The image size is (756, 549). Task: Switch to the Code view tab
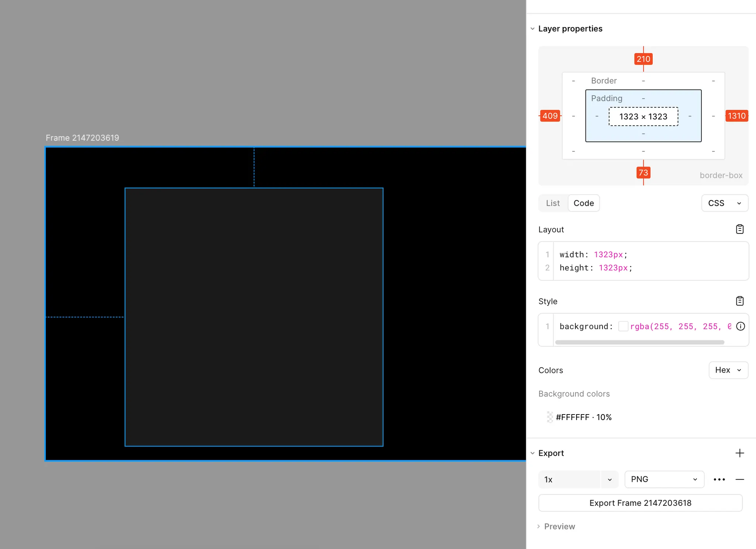click(x=583, y=203)
